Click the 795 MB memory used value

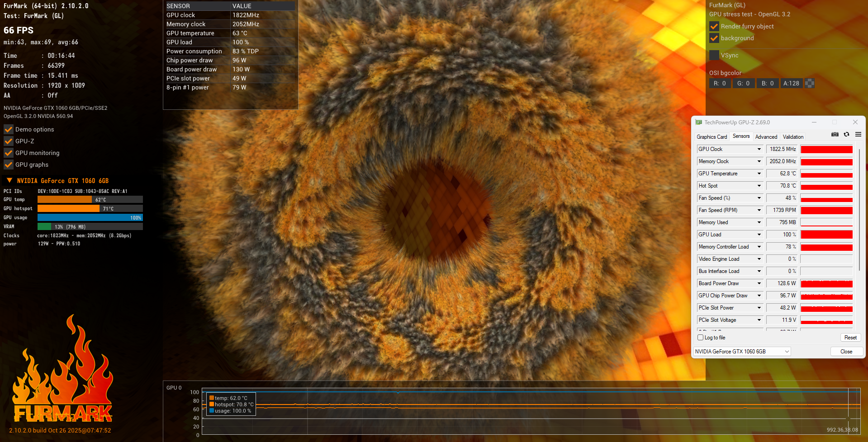pyautogui.click(x=782, y=222)
